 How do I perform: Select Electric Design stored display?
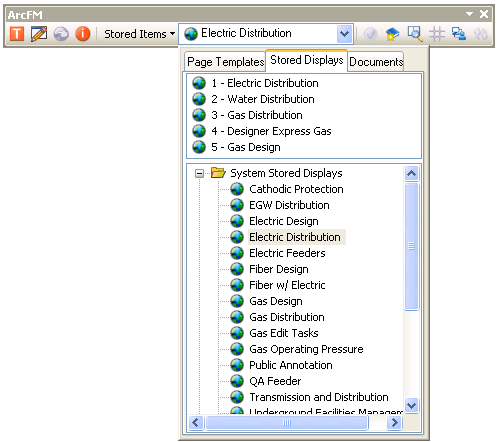click(284, 221)
